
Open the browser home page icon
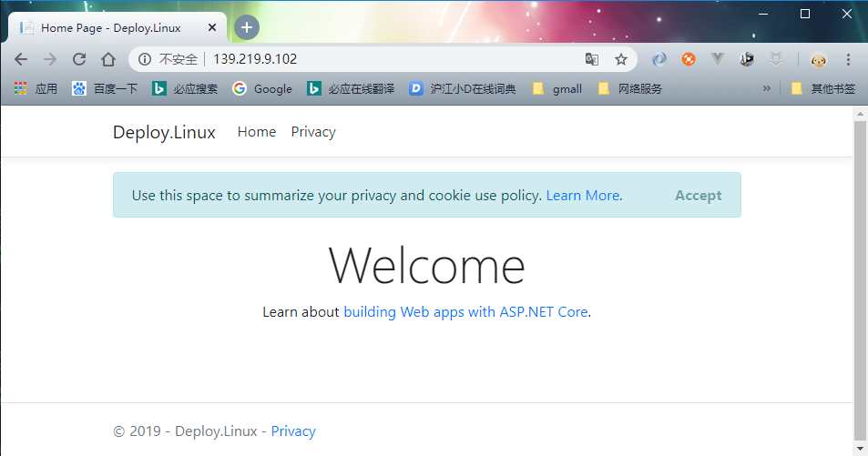click(x=108, y=59)
